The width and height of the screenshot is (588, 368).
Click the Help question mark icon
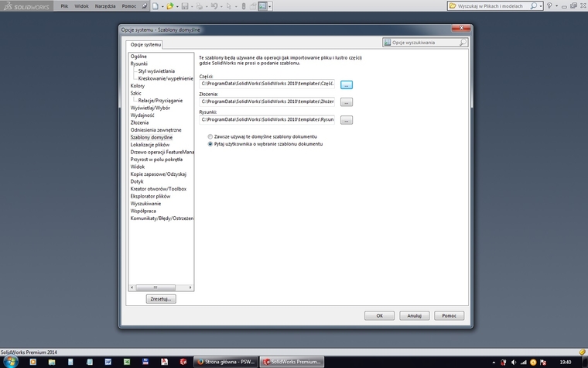tap(549, 5)
